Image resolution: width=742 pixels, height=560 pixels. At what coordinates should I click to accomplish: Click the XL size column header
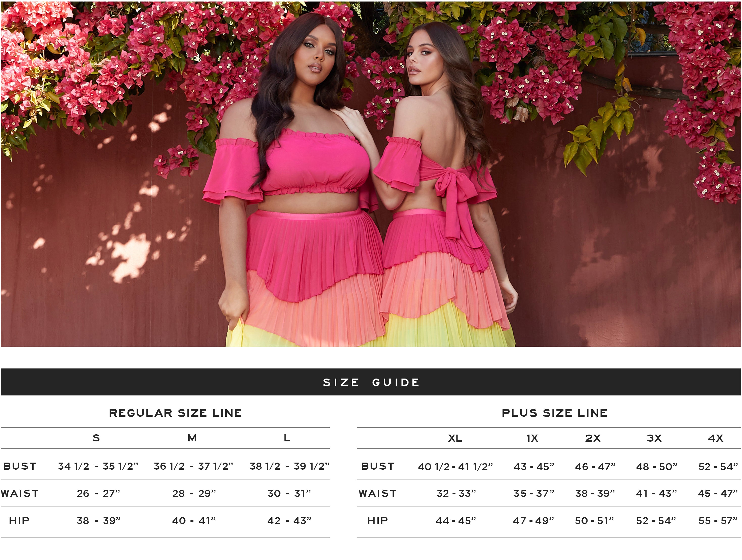coord(455,438)
